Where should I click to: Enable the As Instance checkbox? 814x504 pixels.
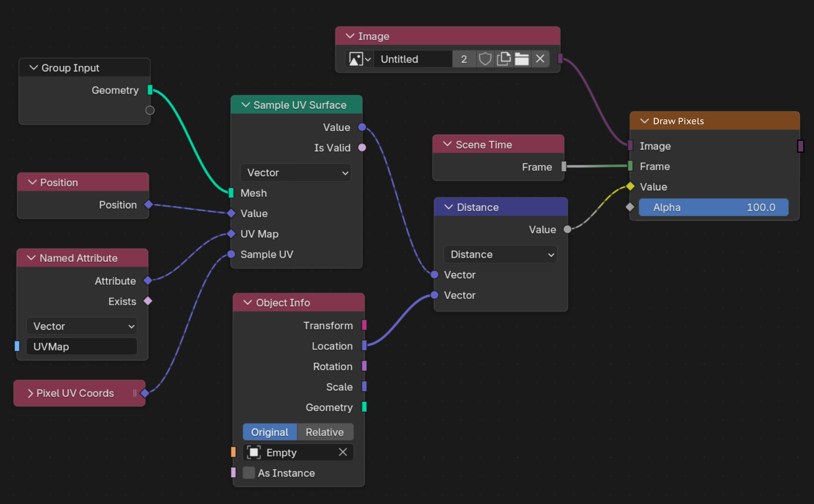[x=249, y=473]
